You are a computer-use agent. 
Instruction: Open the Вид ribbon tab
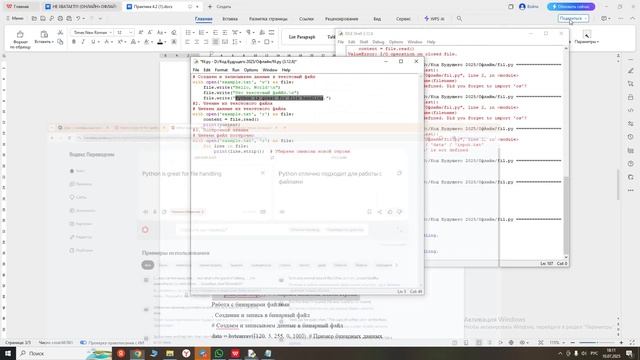377,19
